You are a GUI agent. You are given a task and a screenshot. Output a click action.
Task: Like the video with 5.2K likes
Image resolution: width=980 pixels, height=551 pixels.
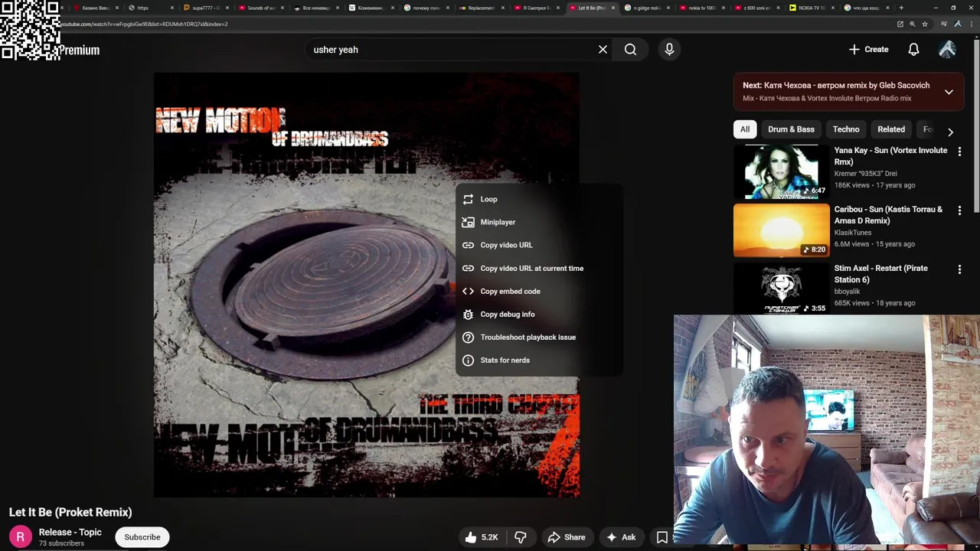coord(482,537)
